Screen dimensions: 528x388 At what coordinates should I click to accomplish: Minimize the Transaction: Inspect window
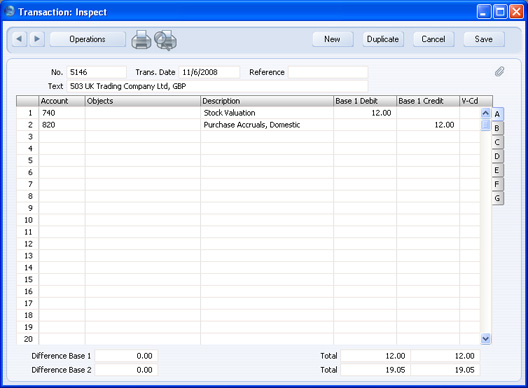[x=484, y=12]
